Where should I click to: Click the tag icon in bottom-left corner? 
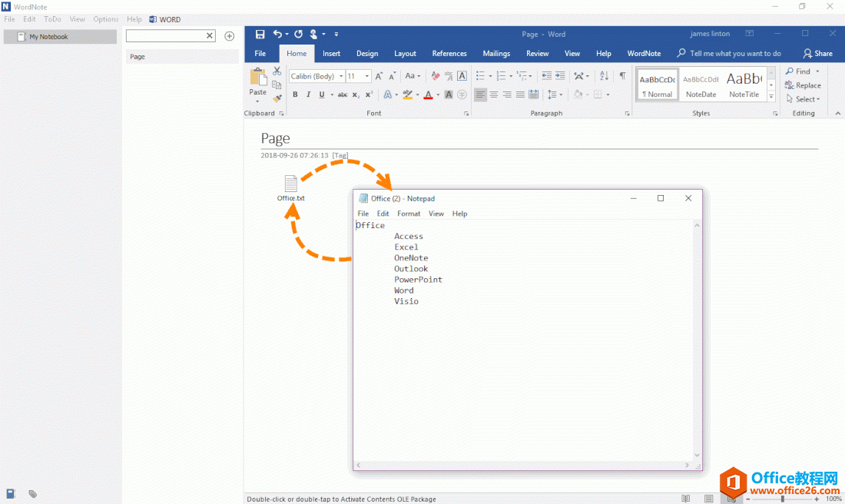33,494
